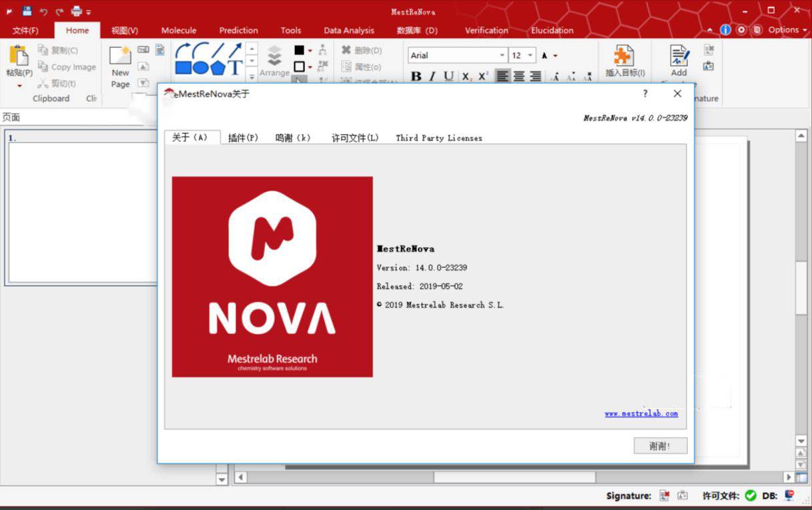Switch to the Prediction ribbon tab
This screenshot has width=812, height=510.
238,30
